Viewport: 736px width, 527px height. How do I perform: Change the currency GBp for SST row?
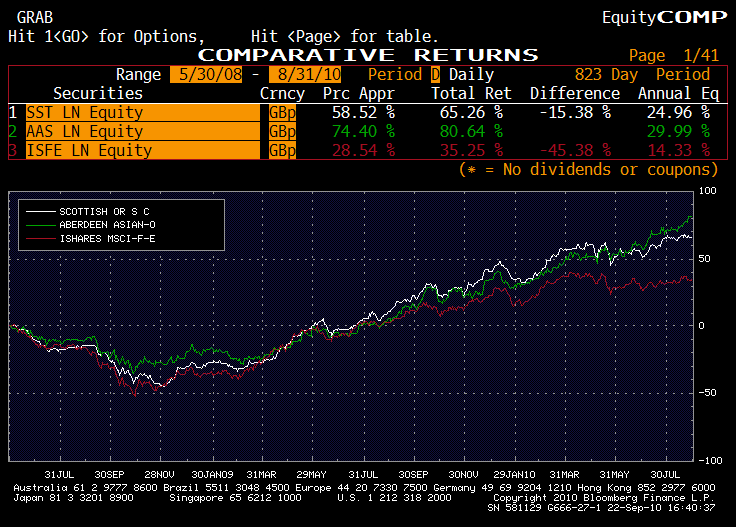coord(283,112)
